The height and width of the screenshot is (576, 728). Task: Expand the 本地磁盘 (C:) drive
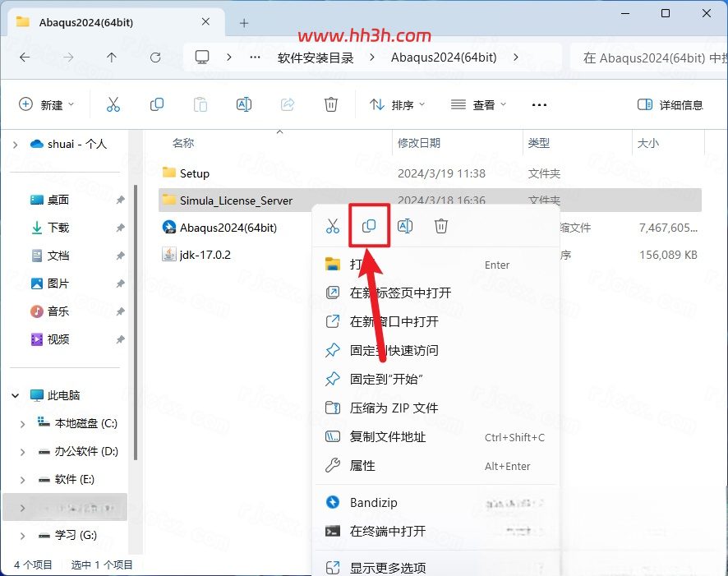(22, 424)
